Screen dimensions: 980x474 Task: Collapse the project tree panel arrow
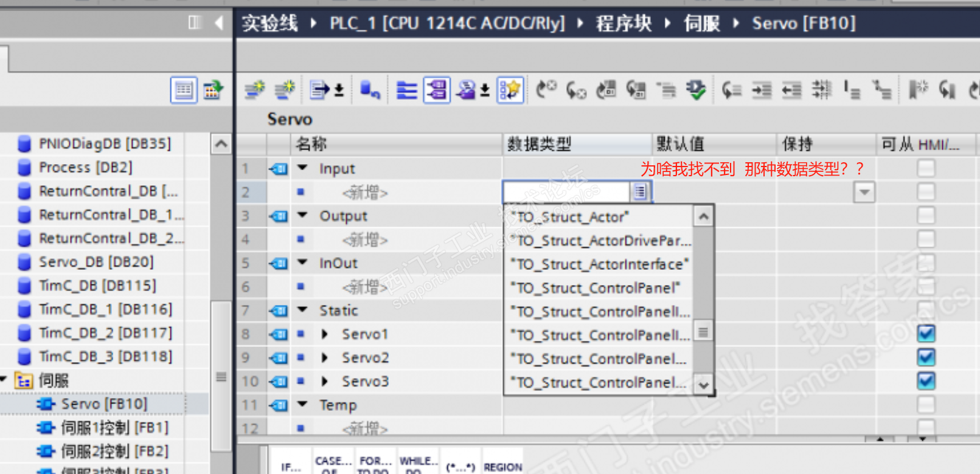point(219,23)
